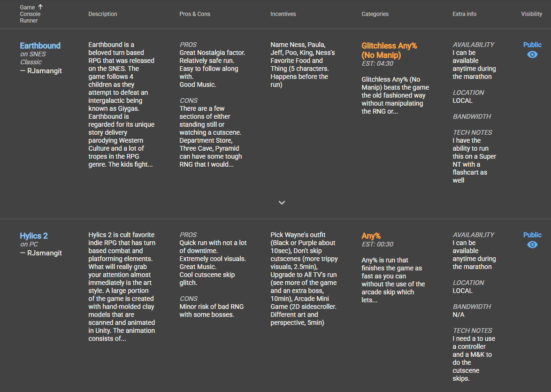551x392 pixels.
Task: Click the Pros & Cons column header
Action: tap(195, 14)
